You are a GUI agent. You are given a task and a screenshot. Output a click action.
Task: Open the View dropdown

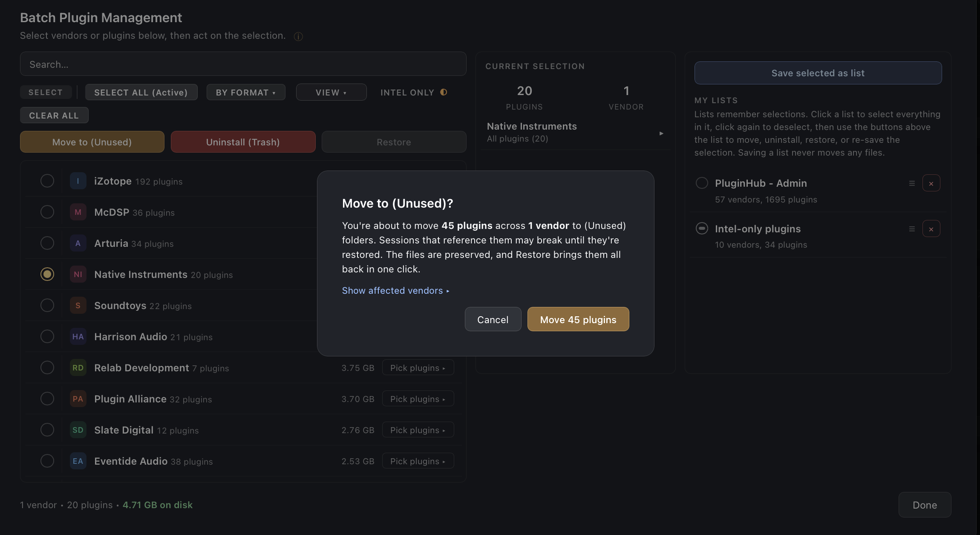331,92
